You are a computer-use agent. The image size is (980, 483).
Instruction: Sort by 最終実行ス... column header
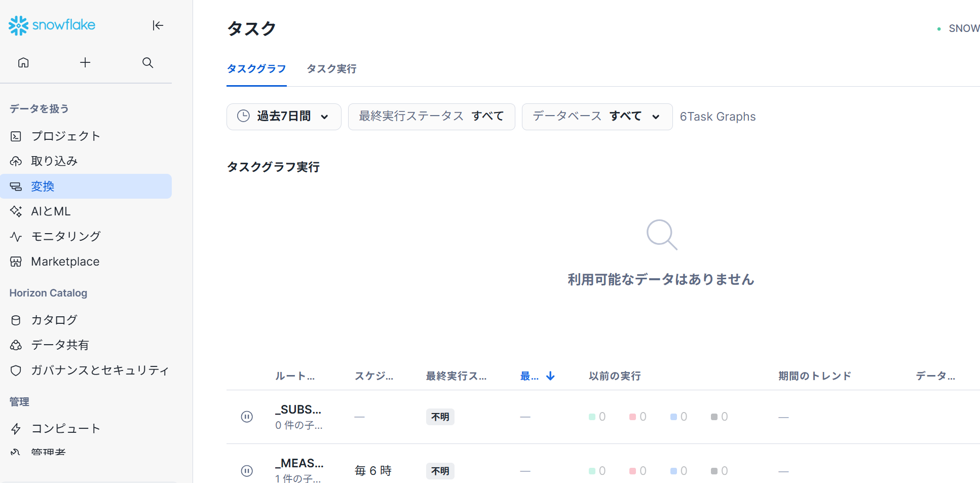coord(456,376)
